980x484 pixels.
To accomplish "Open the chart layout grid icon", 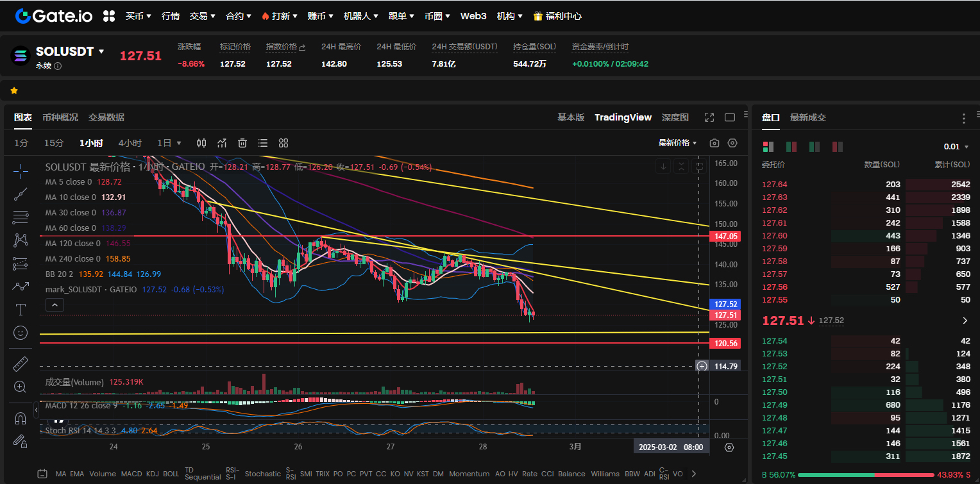I will [x=283, y=143].
